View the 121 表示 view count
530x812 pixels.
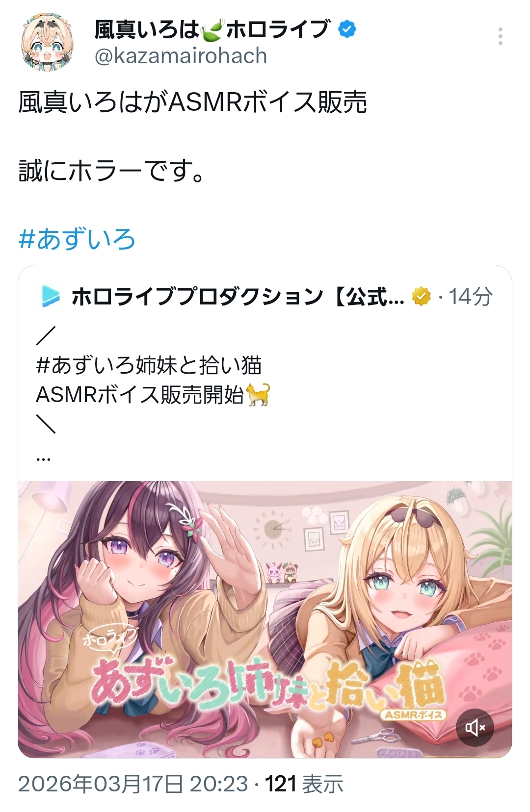click(304, 784)
